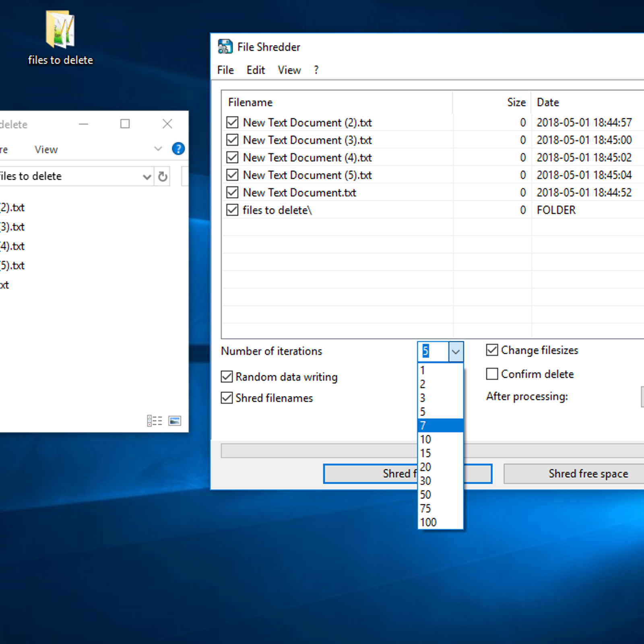Expand the Explorer address bar history dropdown
This screenshot has height=644, width=644.
pyautogui.click(x=147, y=177)
